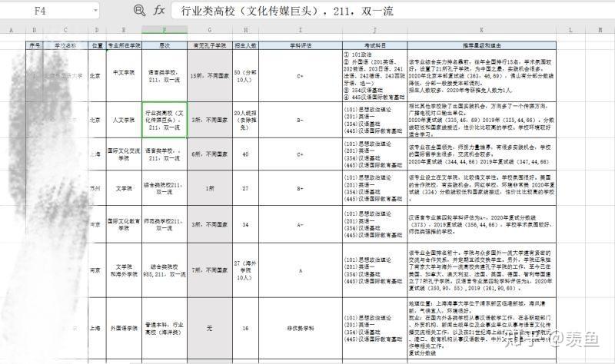This screenshot has height=364, width=615.
Task: Click the 序号 header cell
Action: (35, 45)
